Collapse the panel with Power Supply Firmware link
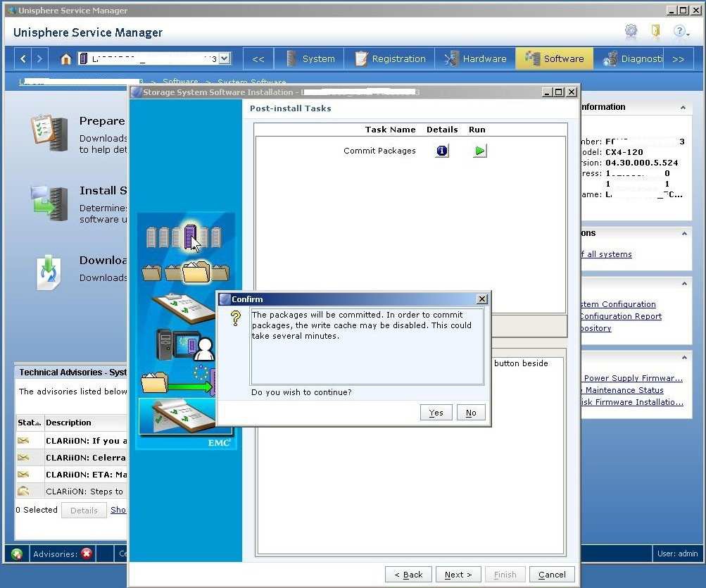Screen dimensions: 706x588 [x=684, y=357]
